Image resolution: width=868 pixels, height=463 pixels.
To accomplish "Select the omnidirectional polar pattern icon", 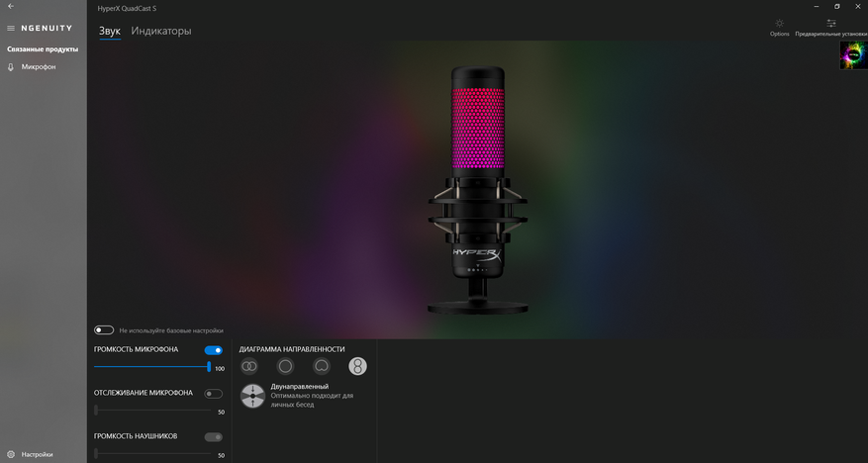I will tap(285, 366).
